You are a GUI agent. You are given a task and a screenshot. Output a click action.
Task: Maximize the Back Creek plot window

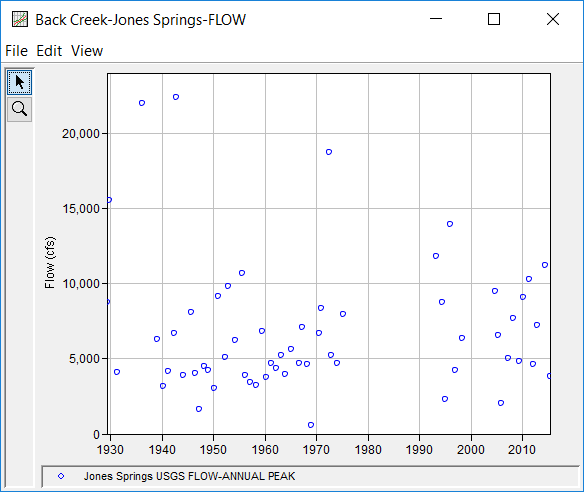click(x=494, y=19)
